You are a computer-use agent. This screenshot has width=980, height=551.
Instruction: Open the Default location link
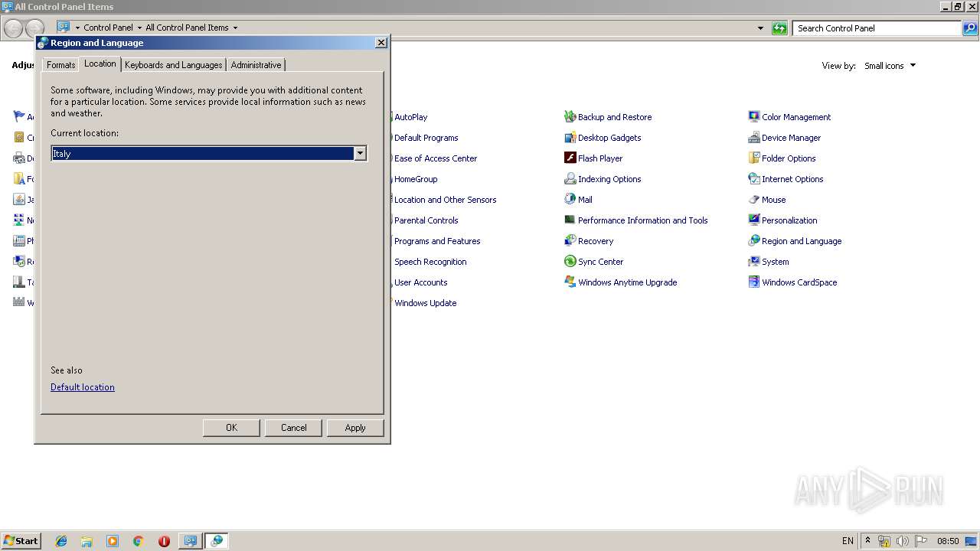[83, 387]
